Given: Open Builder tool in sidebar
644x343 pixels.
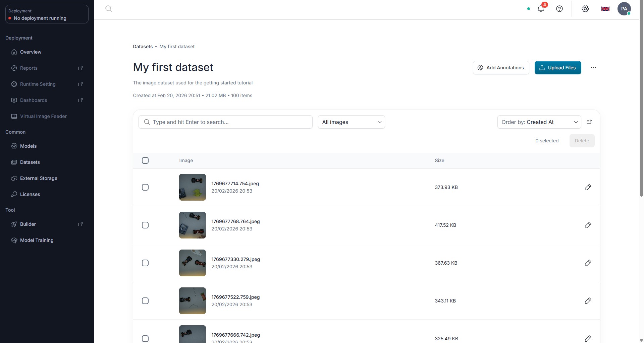Looking at the screenshot, I should [47, 224].
